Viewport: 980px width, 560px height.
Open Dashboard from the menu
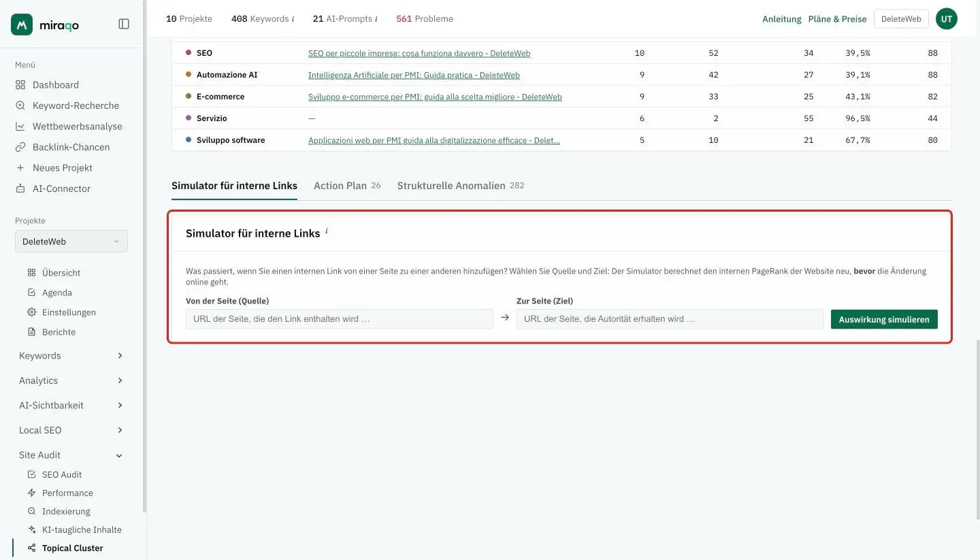(56, 85)
